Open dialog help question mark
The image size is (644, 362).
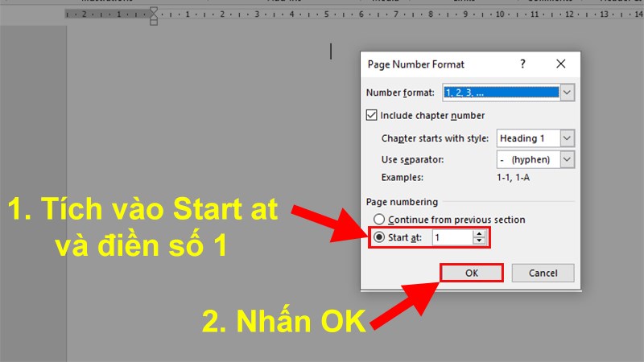[x=522, y=64]
